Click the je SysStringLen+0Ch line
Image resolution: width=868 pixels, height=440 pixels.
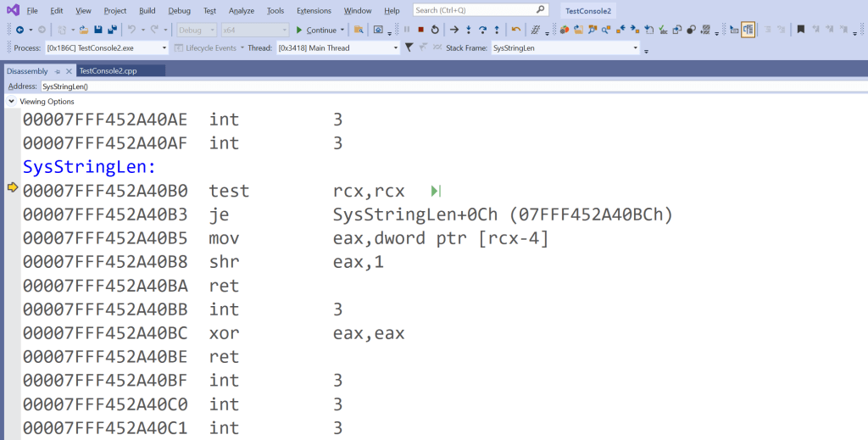pyautogui.click(x=348, y=214)
